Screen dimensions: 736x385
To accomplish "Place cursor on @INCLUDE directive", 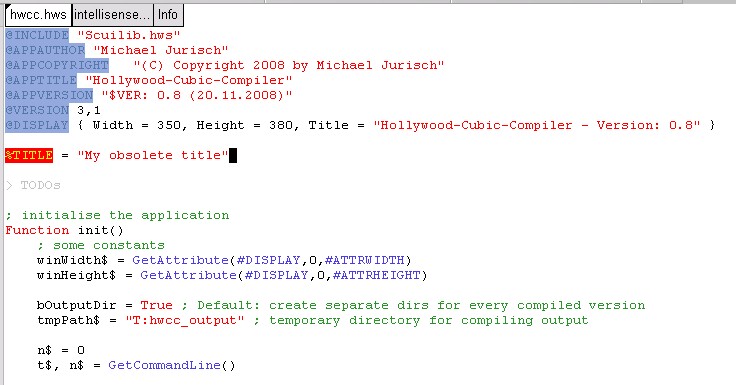I will click(37, 35).
